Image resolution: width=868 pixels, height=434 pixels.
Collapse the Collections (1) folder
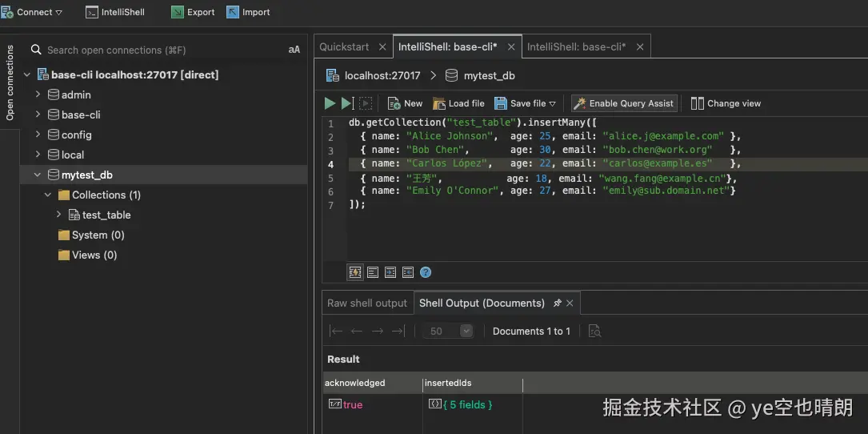[x=48, y=195]
